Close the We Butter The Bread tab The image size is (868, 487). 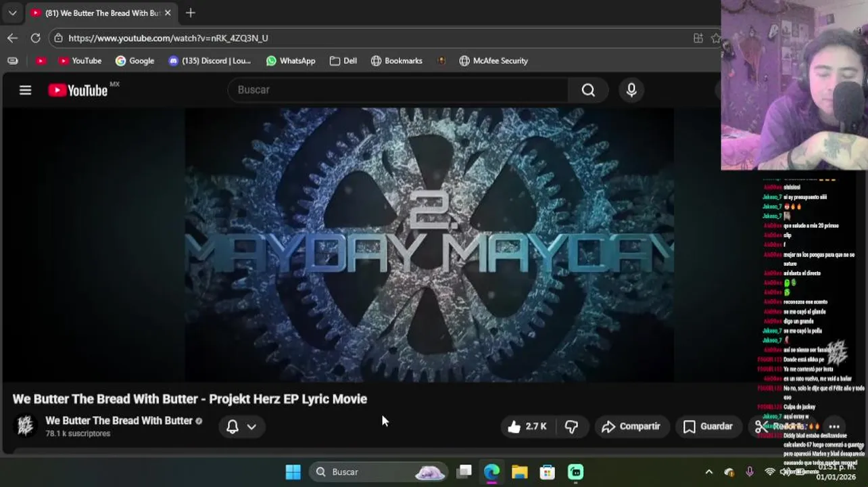[x=168, y=13]
